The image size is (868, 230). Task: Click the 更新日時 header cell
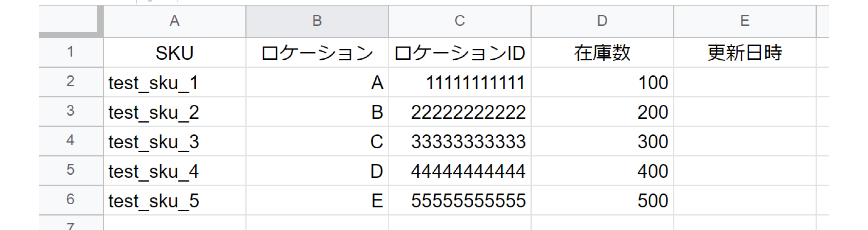pyautogui.click(x=745, y=53)
